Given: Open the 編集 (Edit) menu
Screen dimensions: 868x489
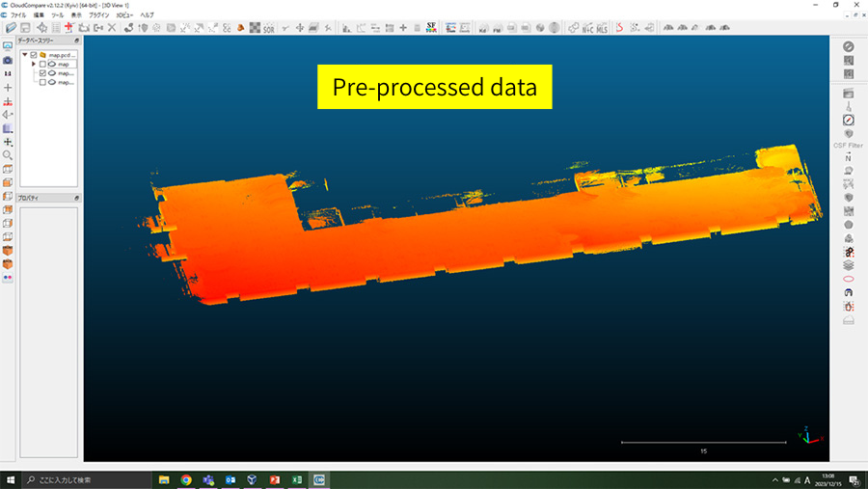Looking at the screenshot, I should pos(39,15).
